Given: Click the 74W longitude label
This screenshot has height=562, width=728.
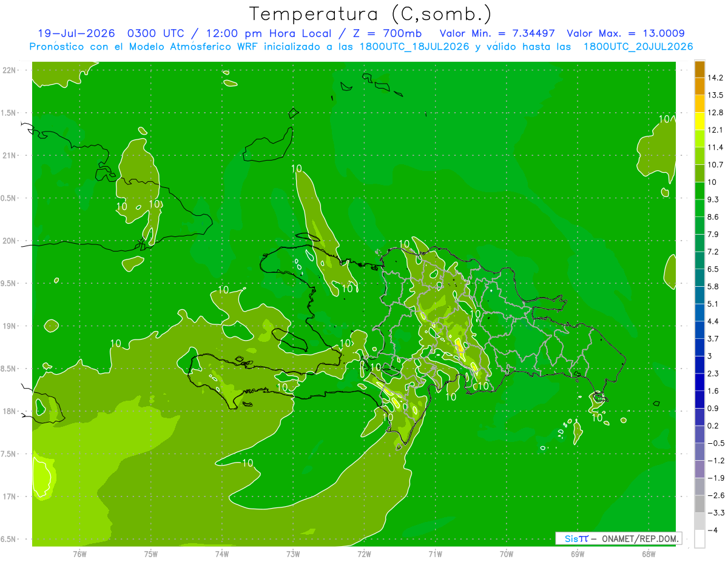Looking at the screenshot, I should coord(222,554).
